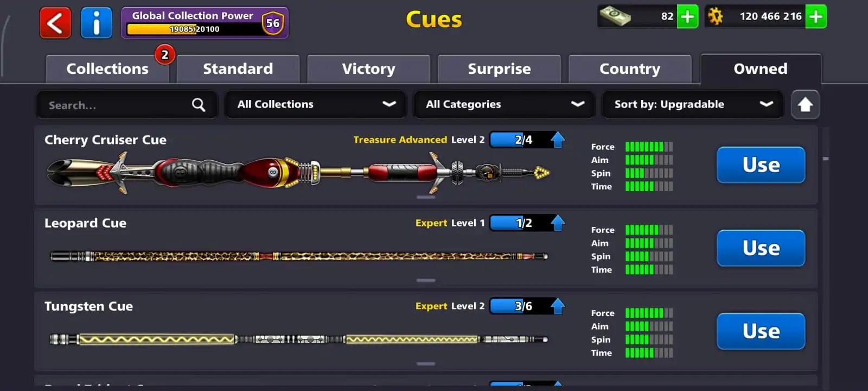Use the Leopard Cue

761,248
